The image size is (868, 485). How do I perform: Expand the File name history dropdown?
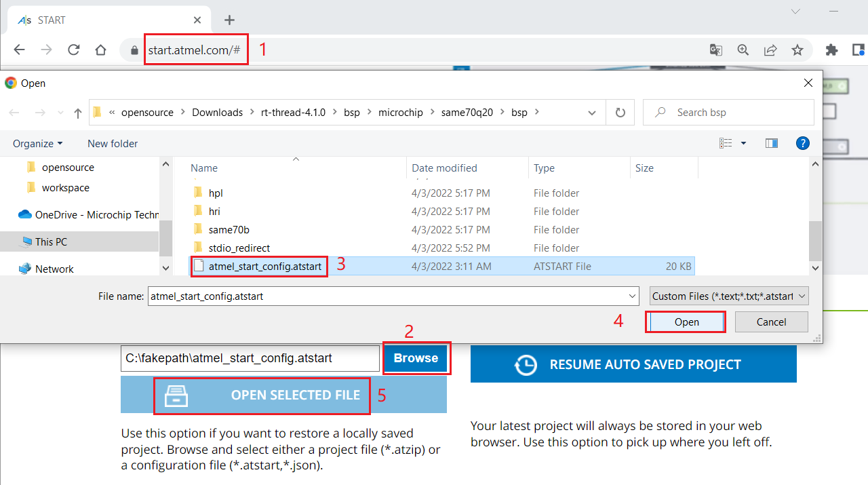(632, 296)
